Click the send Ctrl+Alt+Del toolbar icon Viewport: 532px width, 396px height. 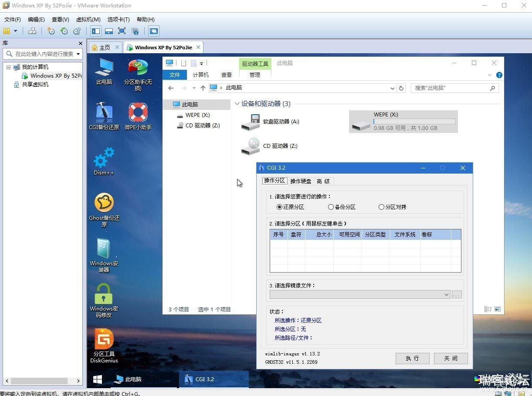tap(32, 31)
